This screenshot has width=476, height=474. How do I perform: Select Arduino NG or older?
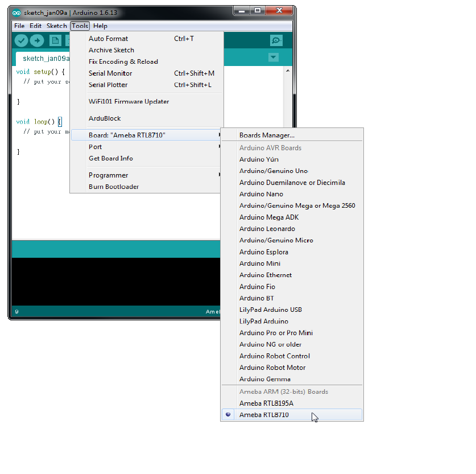point(292,344)
